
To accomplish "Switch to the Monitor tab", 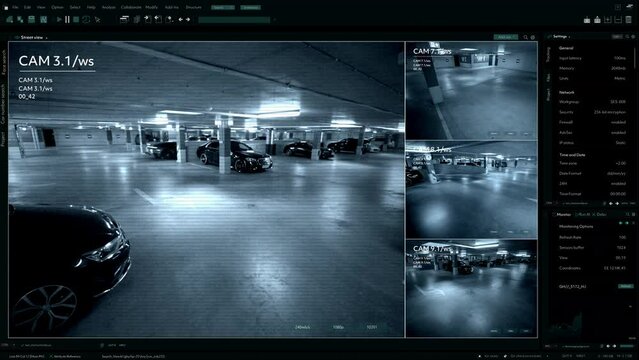I will click(564, 214).
